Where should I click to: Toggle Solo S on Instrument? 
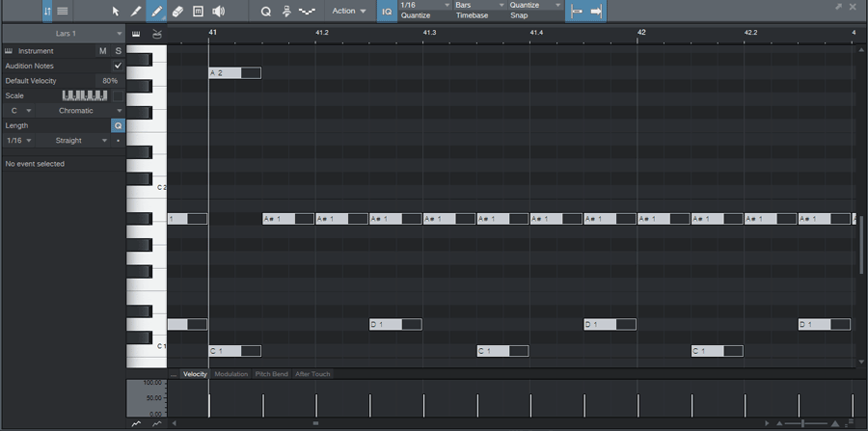click(118, 51)
